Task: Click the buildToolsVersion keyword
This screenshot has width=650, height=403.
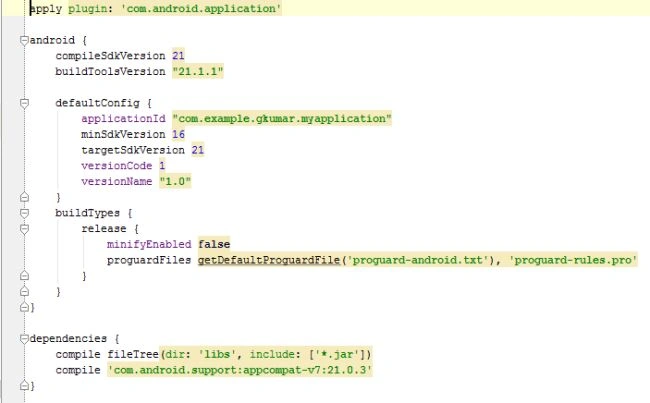Action: click(x=110, y=71)
